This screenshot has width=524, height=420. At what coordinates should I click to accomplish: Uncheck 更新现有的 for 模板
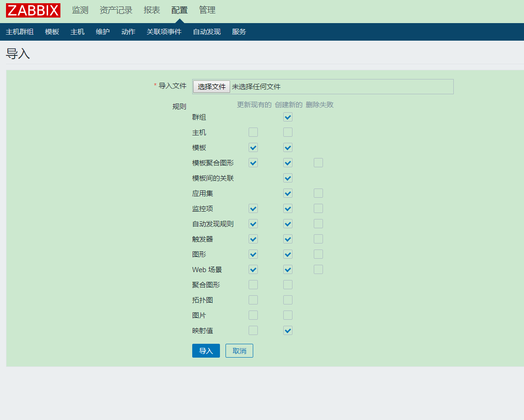point(253,148)
